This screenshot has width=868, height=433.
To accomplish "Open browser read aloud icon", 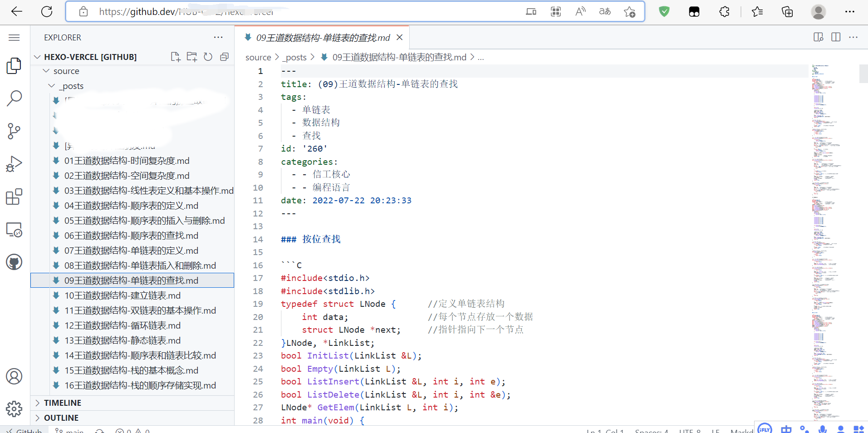I will pyautogui.click(x=580, y=12).
